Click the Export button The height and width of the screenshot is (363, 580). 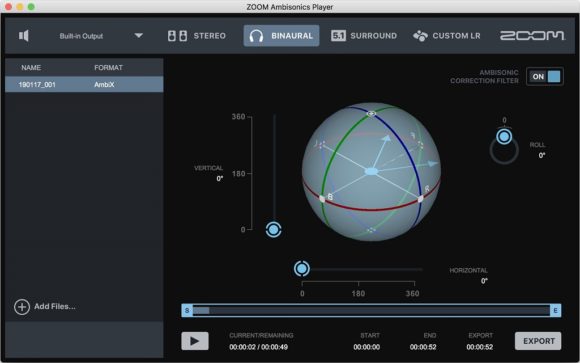tap(538, 341)
